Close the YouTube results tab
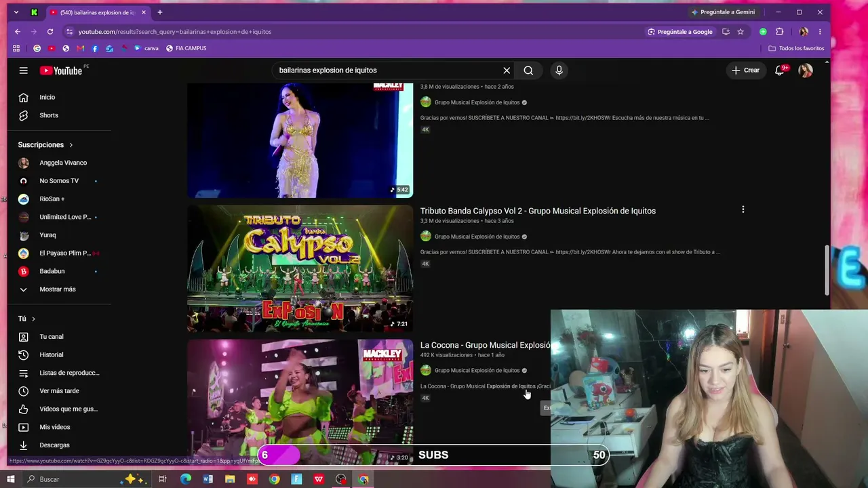This screenshot has height=488, width=868. pyautogui.click(x=144, y=12)
